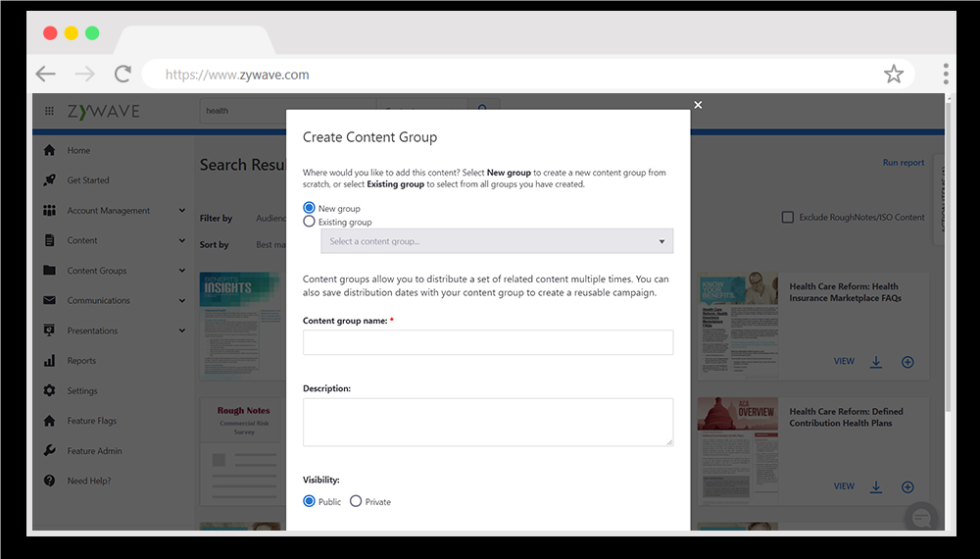Click the search magnifier icon

click(x=482, y=108)
